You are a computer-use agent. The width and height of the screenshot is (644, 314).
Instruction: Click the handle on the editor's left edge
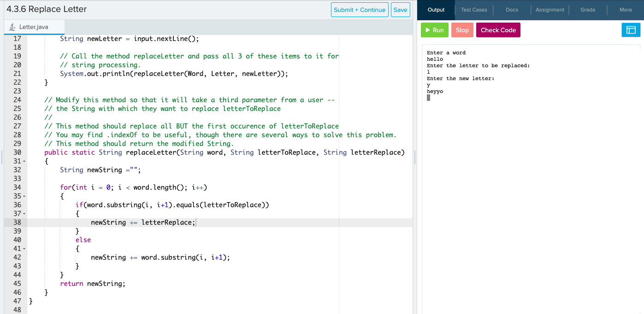[x=2, y=157]
